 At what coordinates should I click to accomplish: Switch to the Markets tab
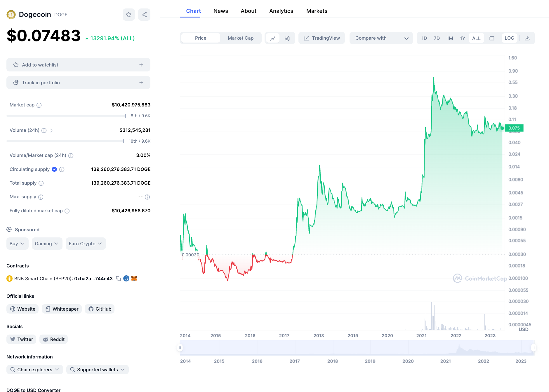tap(317, 11)
